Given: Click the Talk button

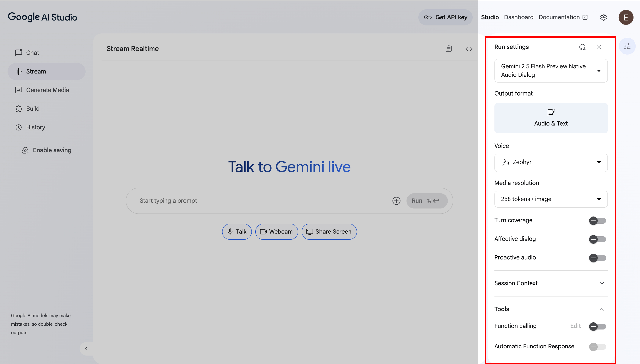Looking at the screenshot, I should (237, 232).
